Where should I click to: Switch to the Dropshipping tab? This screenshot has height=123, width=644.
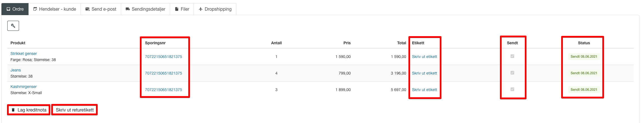click(x=215, y=9)
